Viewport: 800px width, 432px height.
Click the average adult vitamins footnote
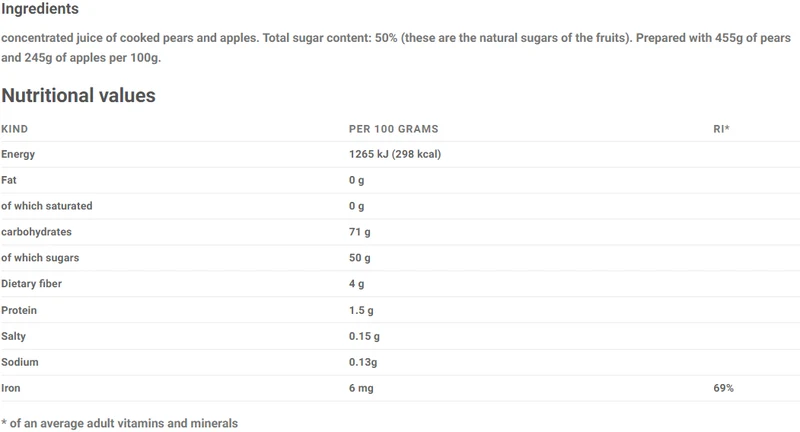(119, 423)
